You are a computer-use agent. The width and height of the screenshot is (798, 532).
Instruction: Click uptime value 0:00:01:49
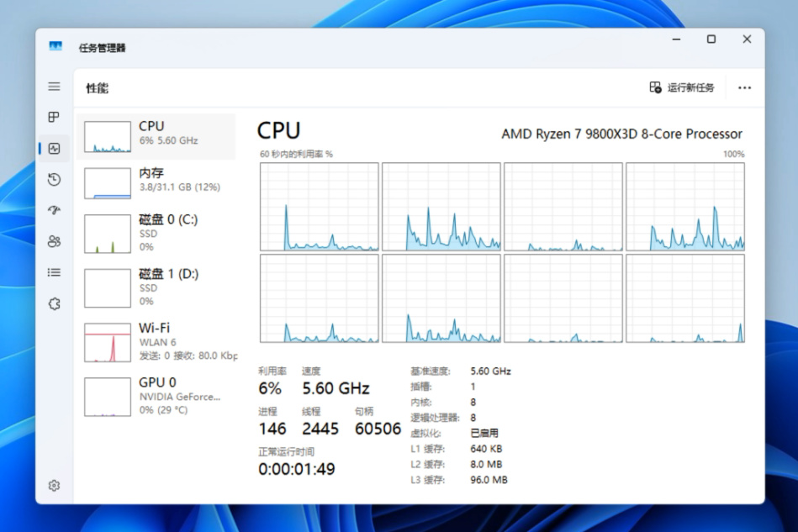297,469
